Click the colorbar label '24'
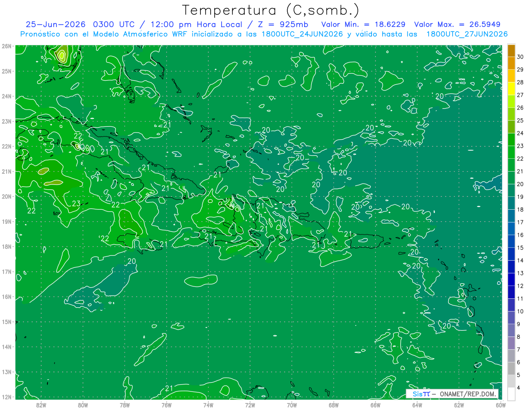Screen dimensions: 532x411 pos(520,133)
